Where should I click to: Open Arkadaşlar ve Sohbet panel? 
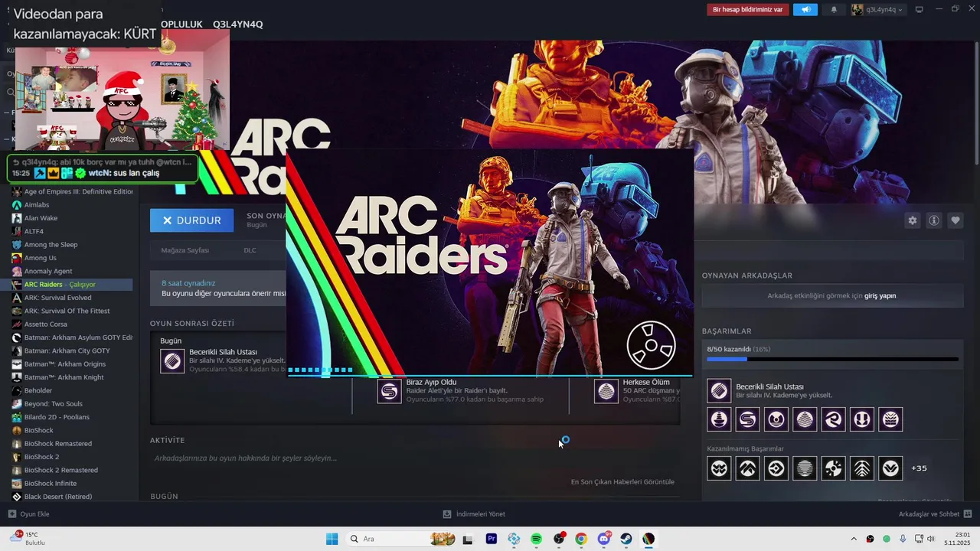pyautogui.click(x=935, y=514)
